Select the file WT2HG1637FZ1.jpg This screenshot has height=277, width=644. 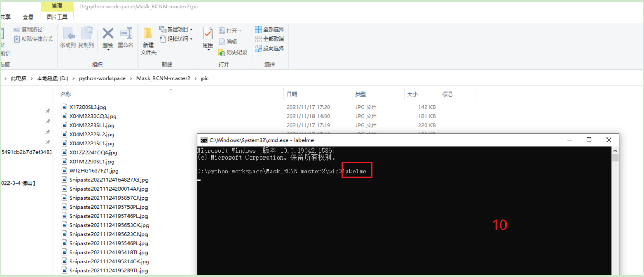click(x=94, y=171)
